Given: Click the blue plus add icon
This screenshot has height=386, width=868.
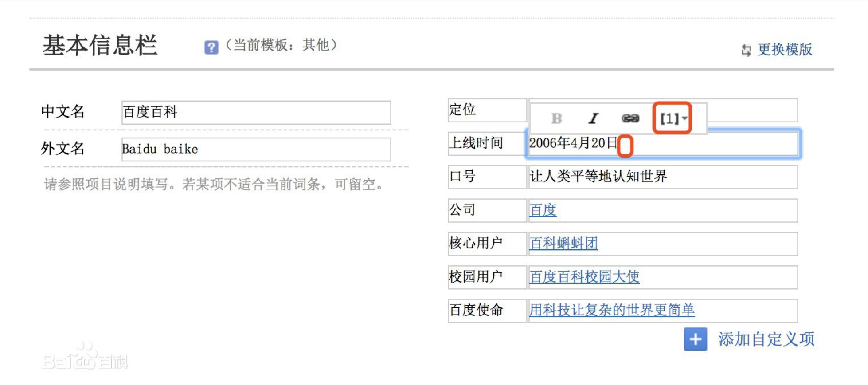Looking at the screenshot, I should (x=696, y=339).
